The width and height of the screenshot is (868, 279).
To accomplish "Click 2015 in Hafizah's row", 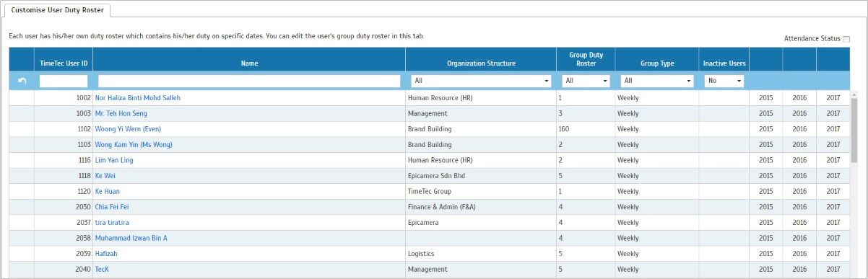I will [x=766, y=253].
